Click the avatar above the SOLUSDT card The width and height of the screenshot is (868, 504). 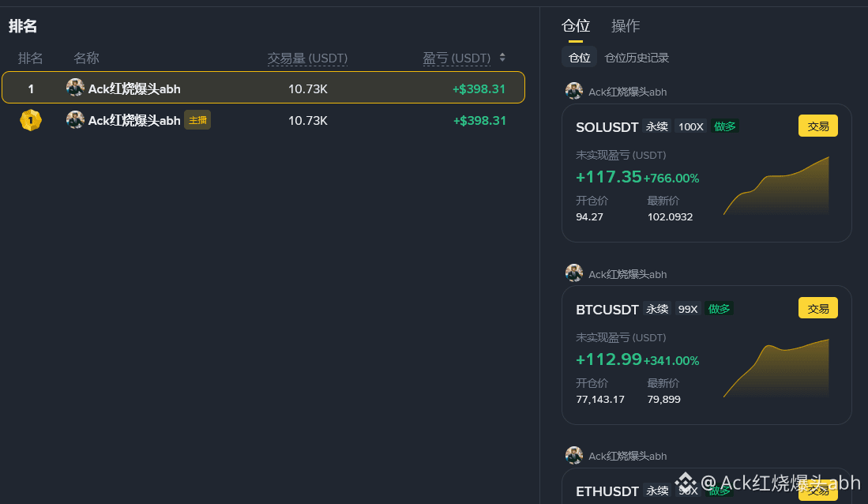[574, 91]
